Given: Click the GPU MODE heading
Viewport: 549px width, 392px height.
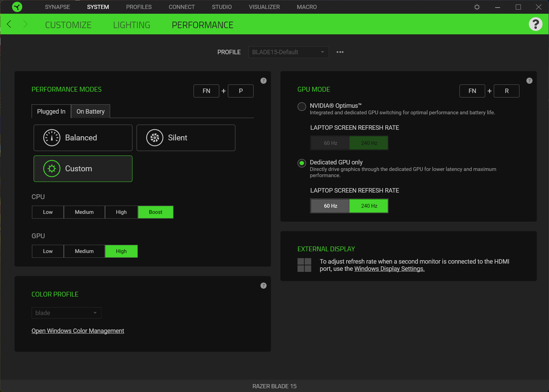Looking at the screenshot, I should click(314, 89).
